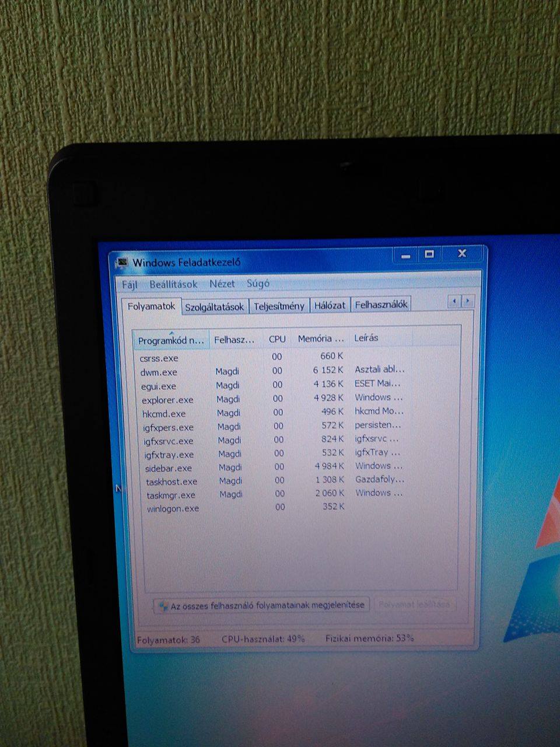Switch to the Folyamatok tab
The image size is (560, 747).
coord(152,306)
